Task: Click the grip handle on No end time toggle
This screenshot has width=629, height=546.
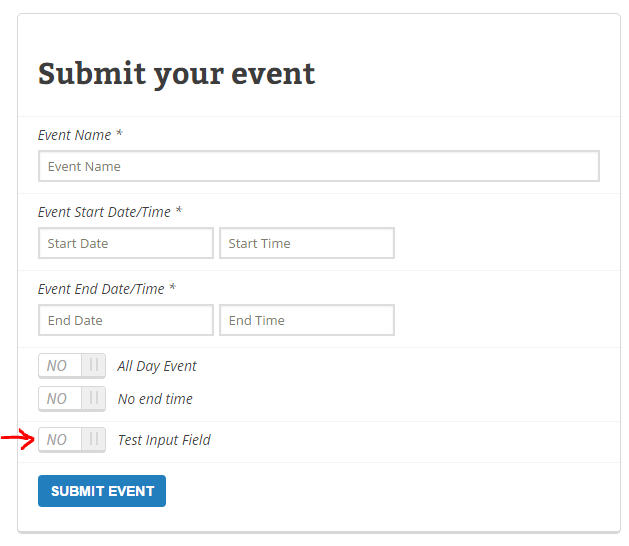Action: point(93,398)
